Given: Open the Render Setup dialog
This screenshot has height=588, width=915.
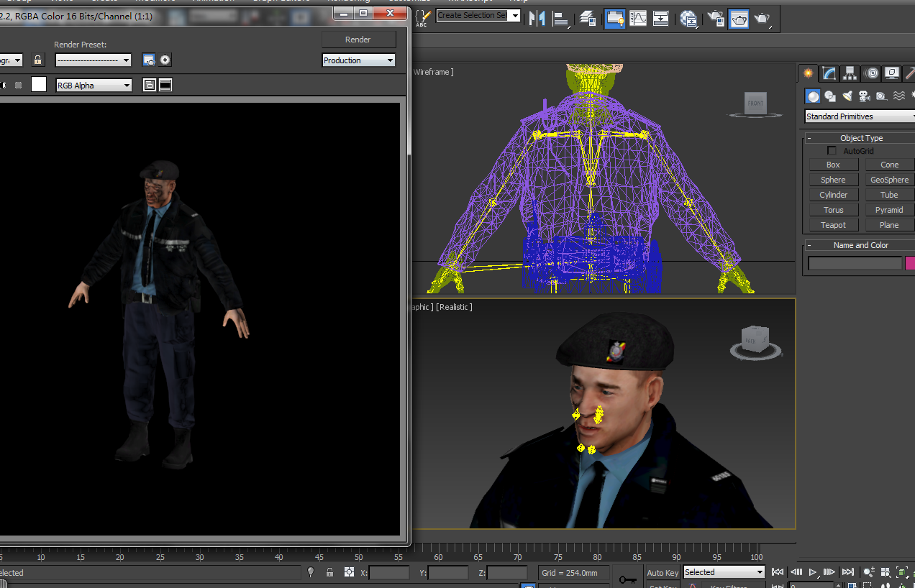Looking at the screenshot, I should 716,19.
